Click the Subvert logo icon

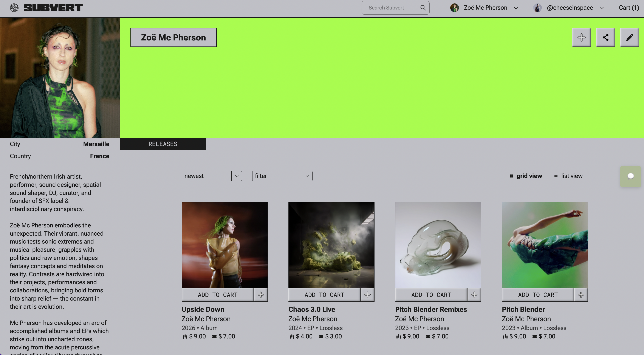[14, 8]
